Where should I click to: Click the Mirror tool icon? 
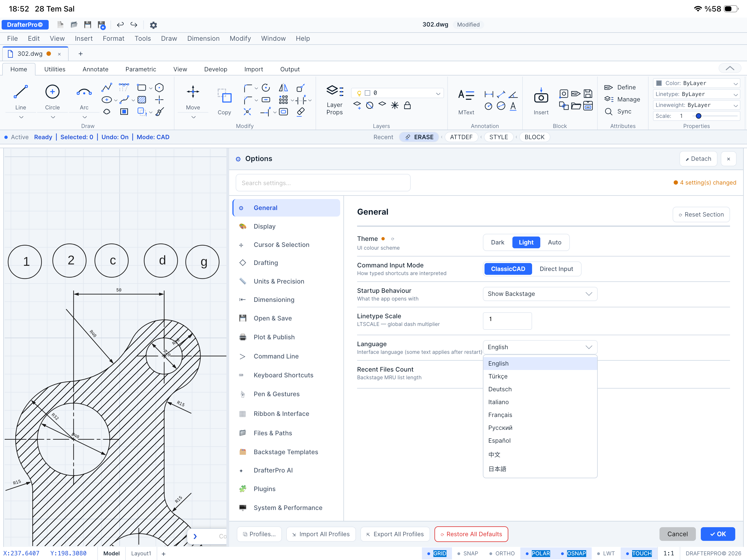point(283,88)
